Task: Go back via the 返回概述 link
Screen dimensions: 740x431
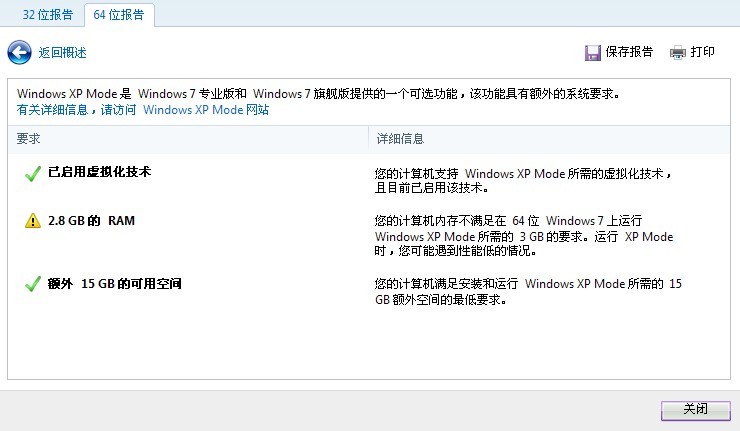Action: 62,53
